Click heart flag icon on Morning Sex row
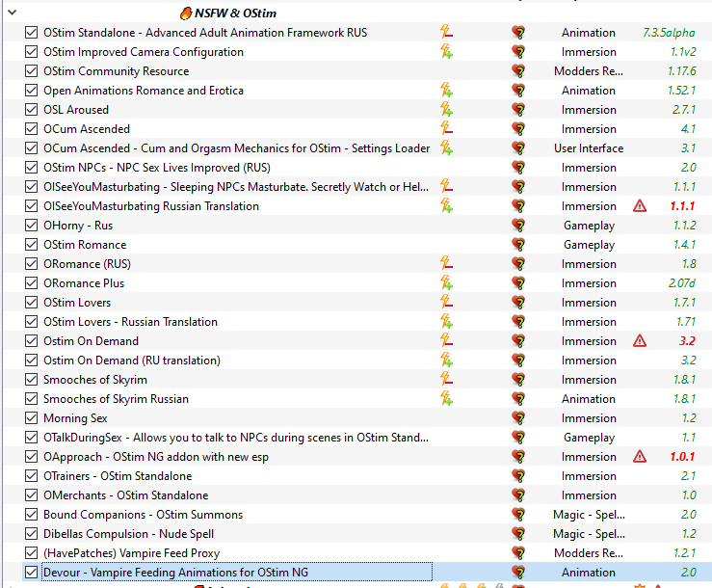This screenshot has height=588, width=712. pos(518,417)
